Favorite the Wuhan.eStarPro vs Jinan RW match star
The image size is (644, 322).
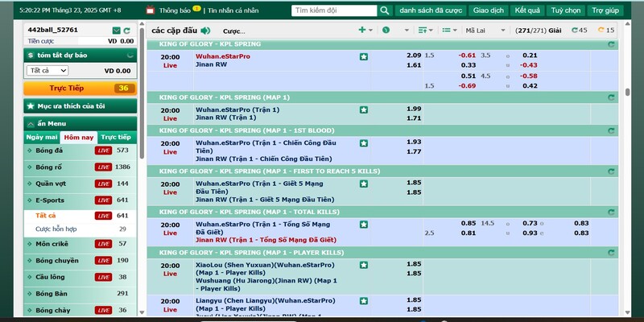(x=364, y=56)
